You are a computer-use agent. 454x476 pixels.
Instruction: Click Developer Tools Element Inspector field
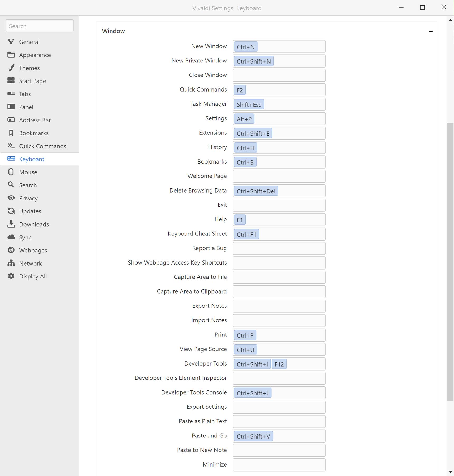click(x=279, y=378)
